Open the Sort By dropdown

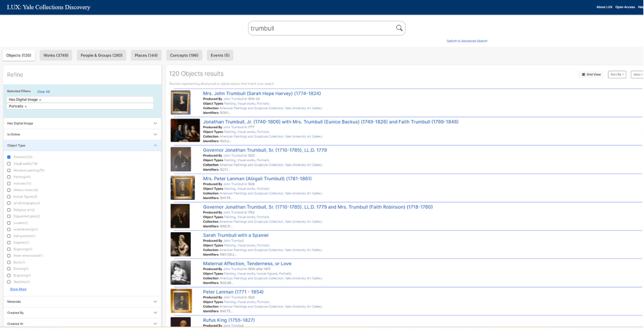616,74
